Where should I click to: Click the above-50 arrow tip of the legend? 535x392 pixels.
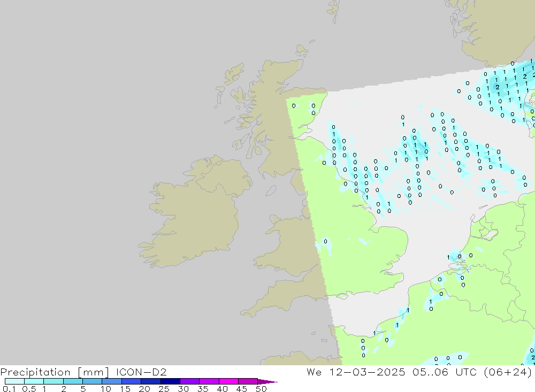pos(267,381)
